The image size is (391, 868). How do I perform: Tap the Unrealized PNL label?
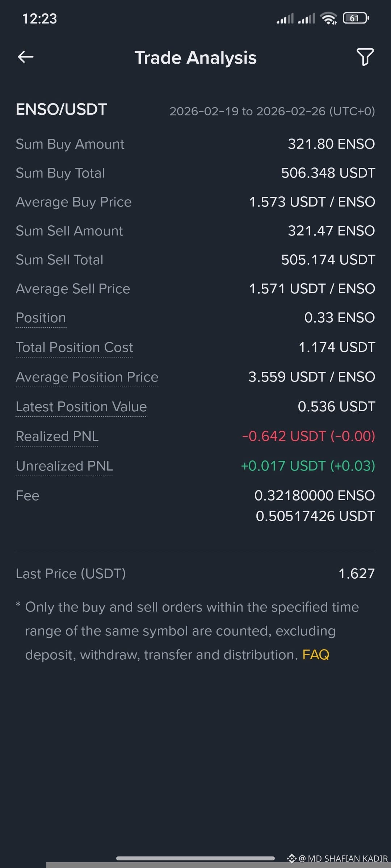tap(64, 466)
